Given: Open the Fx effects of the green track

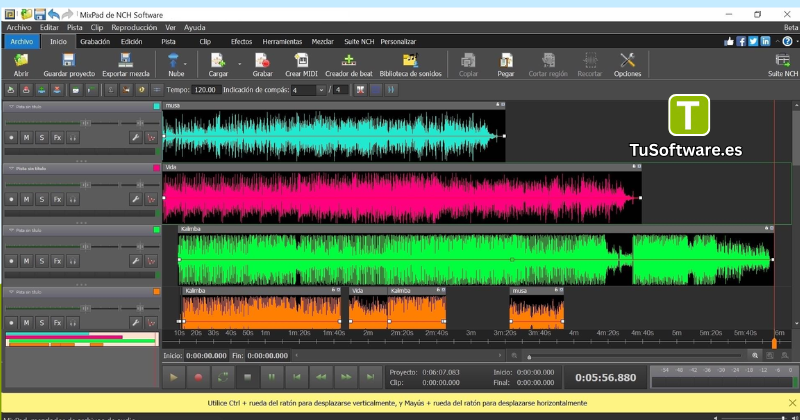Looking at the screenshot, I should click(x=57, y=261).
